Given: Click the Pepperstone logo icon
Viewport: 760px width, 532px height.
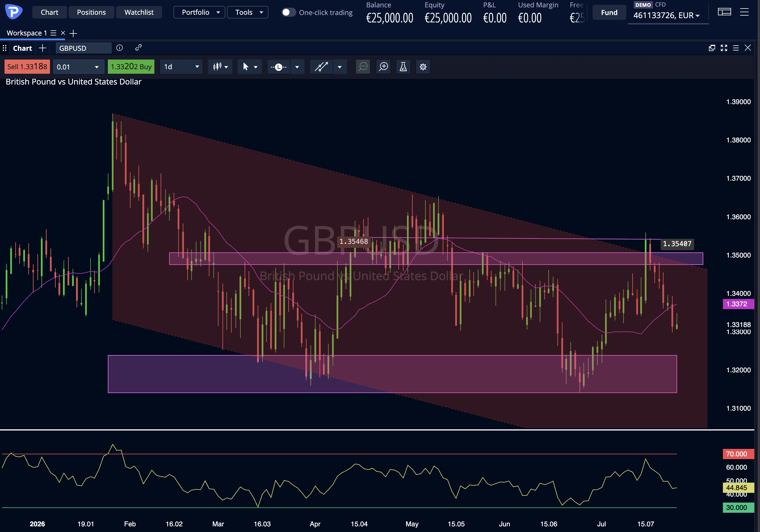Looking at the screenshot, I should [x=14, y=12].
